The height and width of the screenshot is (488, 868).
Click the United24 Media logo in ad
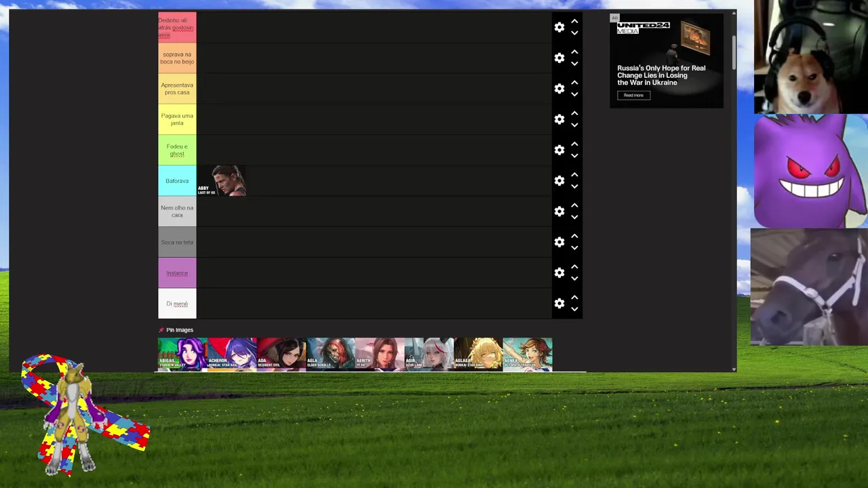(644, 28)
